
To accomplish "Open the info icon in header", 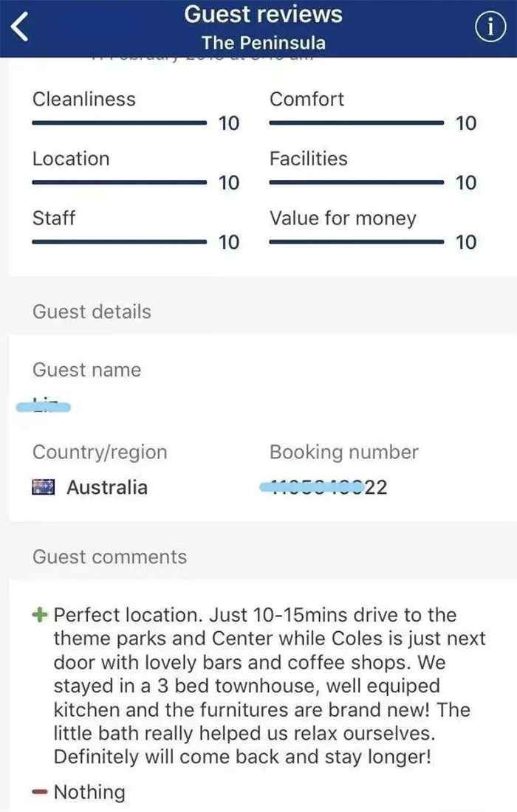I will pyautogui.click(x=490, y=27).
